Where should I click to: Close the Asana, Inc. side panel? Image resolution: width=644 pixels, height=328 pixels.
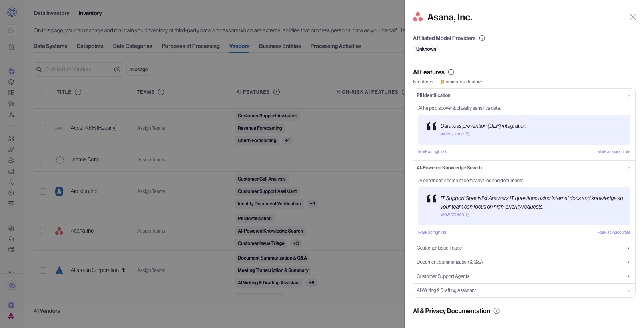[x=632, y=17]
